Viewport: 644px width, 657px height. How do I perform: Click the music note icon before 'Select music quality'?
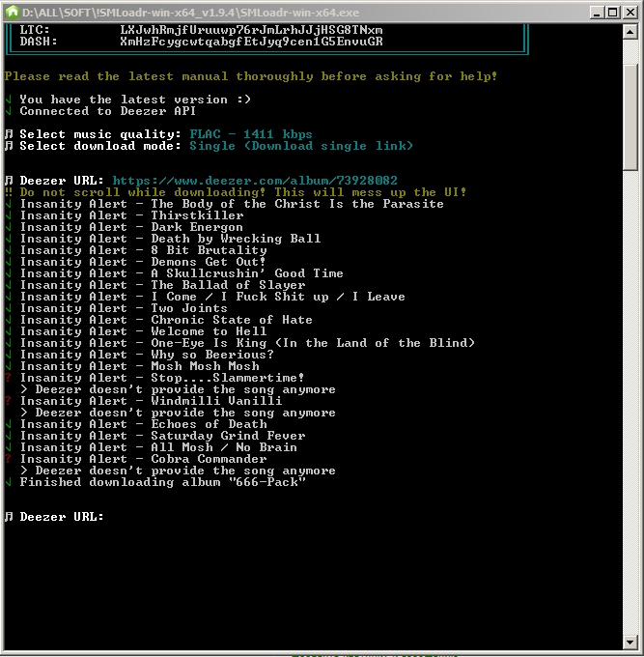[x=9, y=134]
